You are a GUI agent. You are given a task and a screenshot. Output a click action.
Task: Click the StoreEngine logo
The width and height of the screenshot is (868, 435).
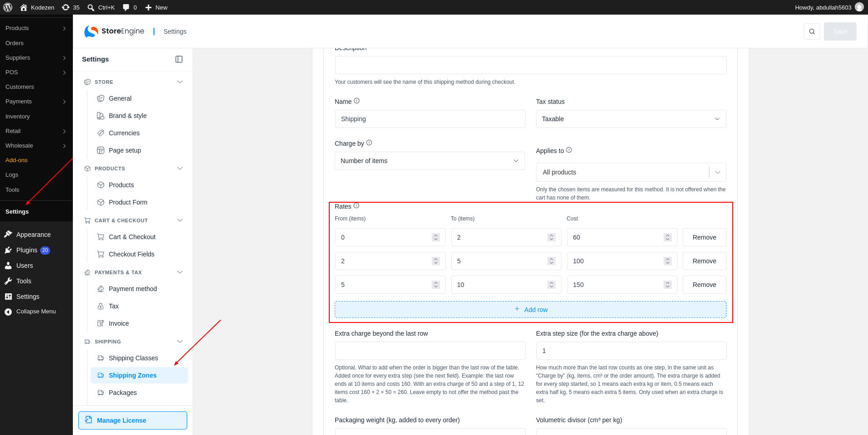(x=114, y=31)
